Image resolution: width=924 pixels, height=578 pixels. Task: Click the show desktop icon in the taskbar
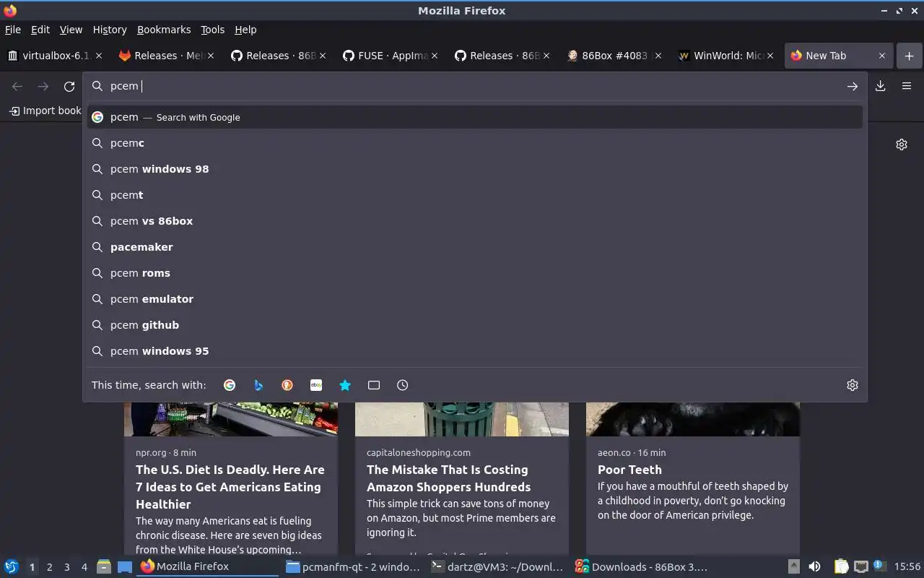point(124,567)
